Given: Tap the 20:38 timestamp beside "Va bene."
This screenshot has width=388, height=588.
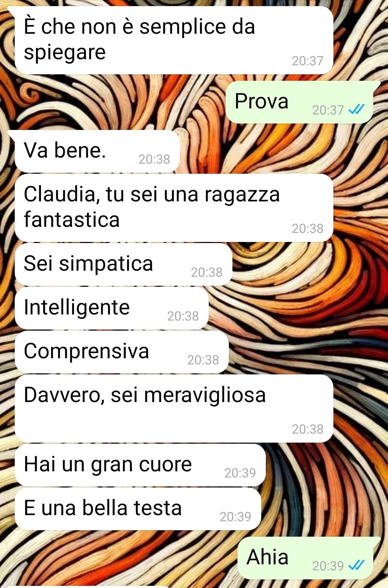Looking at the screenshot, I should tap(154, 159).
